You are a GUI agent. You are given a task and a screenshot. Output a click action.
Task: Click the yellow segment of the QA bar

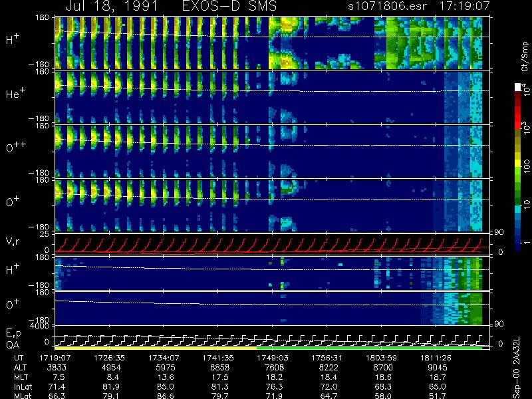156,348
